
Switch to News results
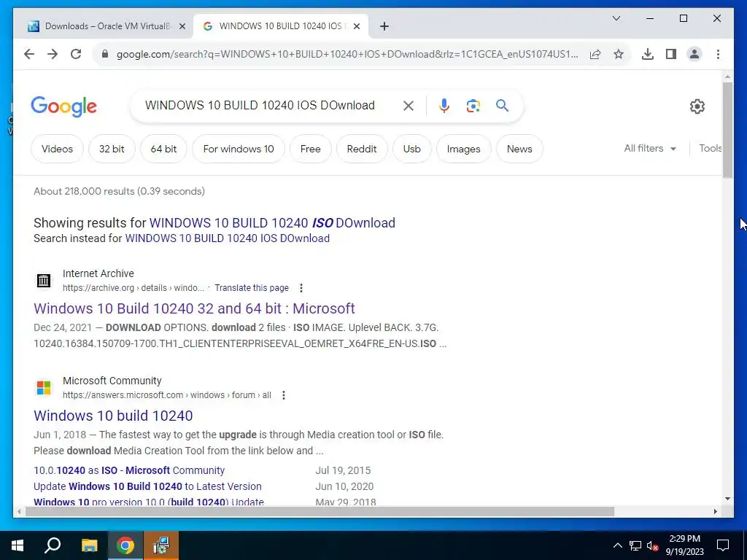[x=519, y=149]
